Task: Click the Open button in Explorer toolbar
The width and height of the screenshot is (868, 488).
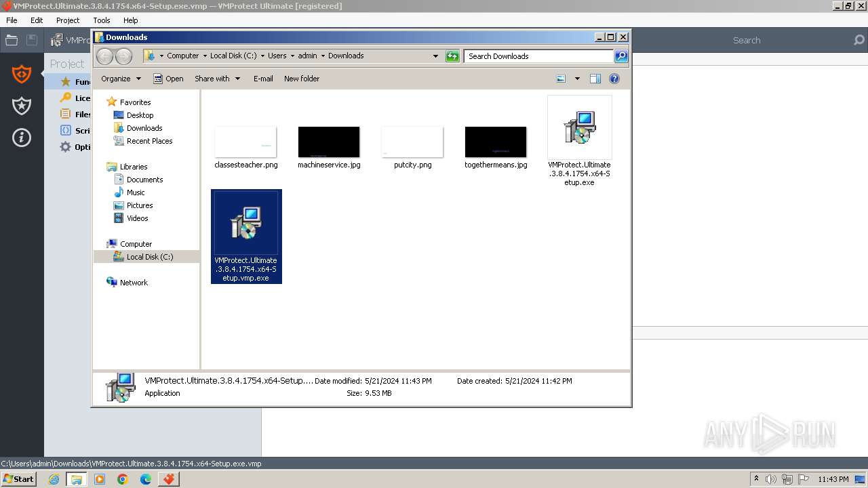Action: pos(168,79)
